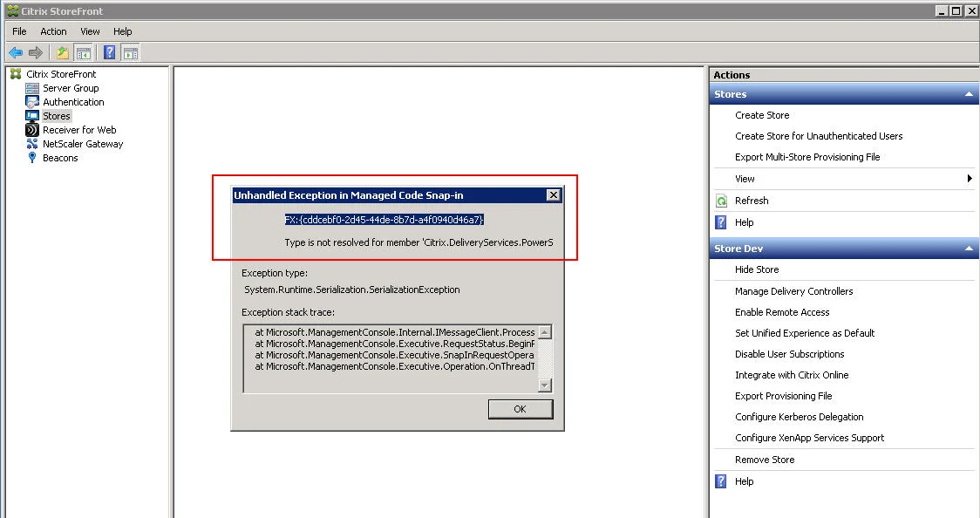The height and width of the screenshot is (518, 980).
Task: Click Create Store for Unauthenticated Users
Action: pos(819,136)
